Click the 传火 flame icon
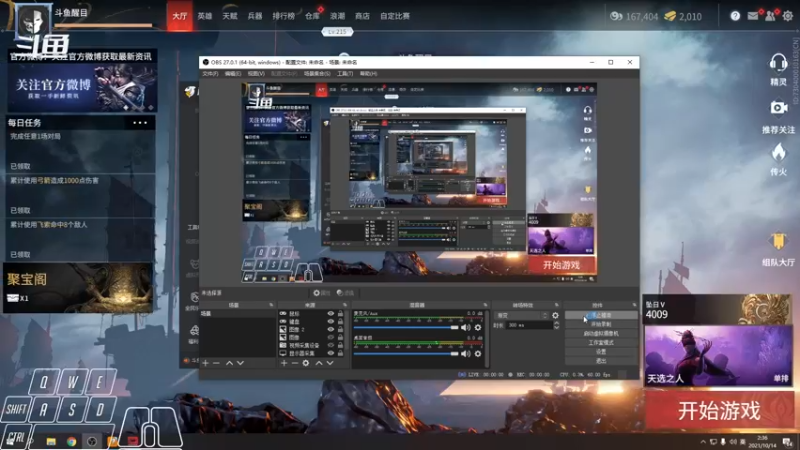800x450 pixels. point(779,153)
